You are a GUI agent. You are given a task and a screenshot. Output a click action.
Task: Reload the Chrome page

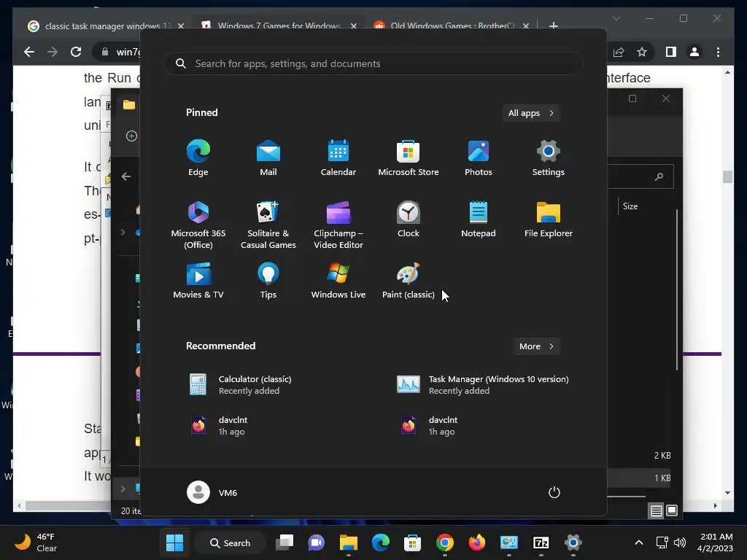(76, 52)
